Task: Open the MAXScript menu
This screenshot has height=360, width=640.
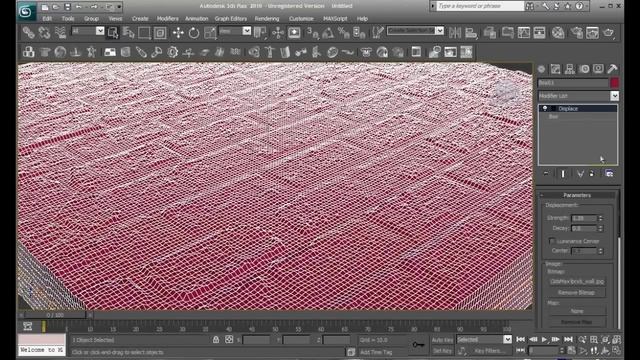Action: coord(335,19)
